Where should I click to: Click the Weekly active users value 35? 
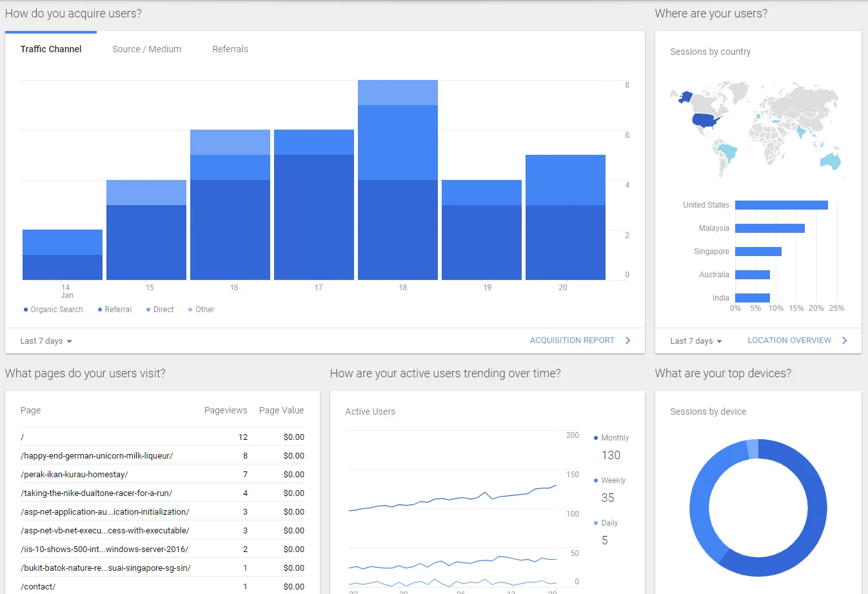pyautogui.click(x=607, y=498)
